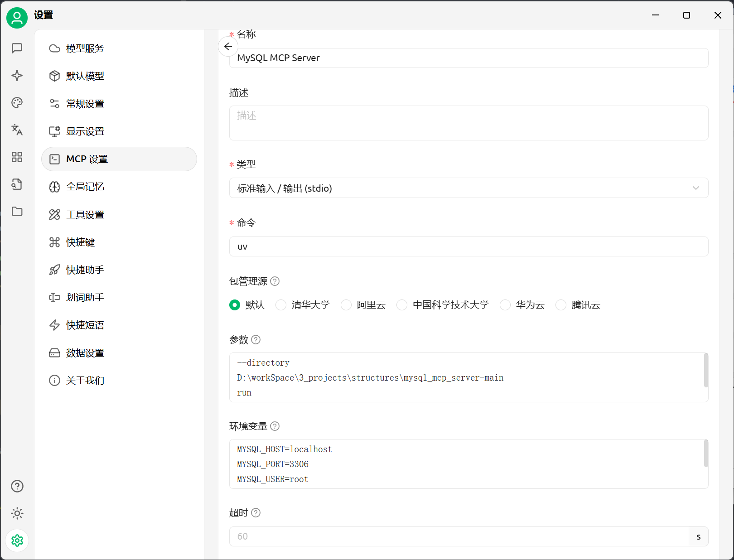Open the files folder sidebar icon
This screenshot has width=734, height=560.
(x=17, y=212)
